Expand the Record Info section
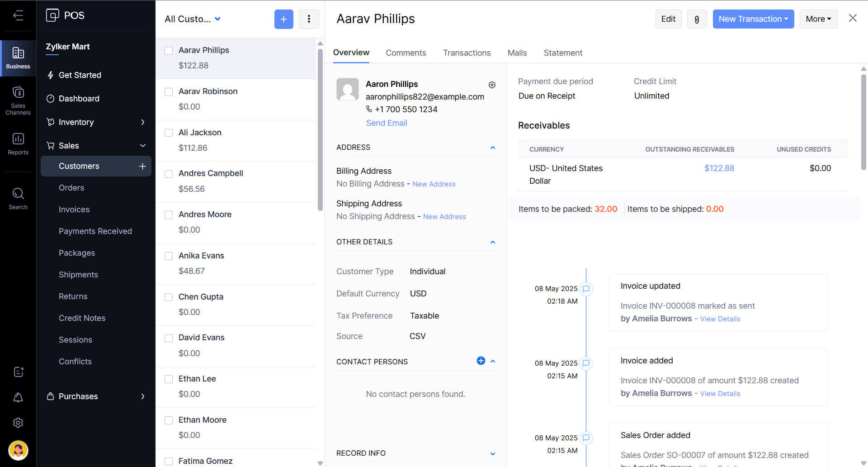The image size is (868, 467). coord(492,453)
